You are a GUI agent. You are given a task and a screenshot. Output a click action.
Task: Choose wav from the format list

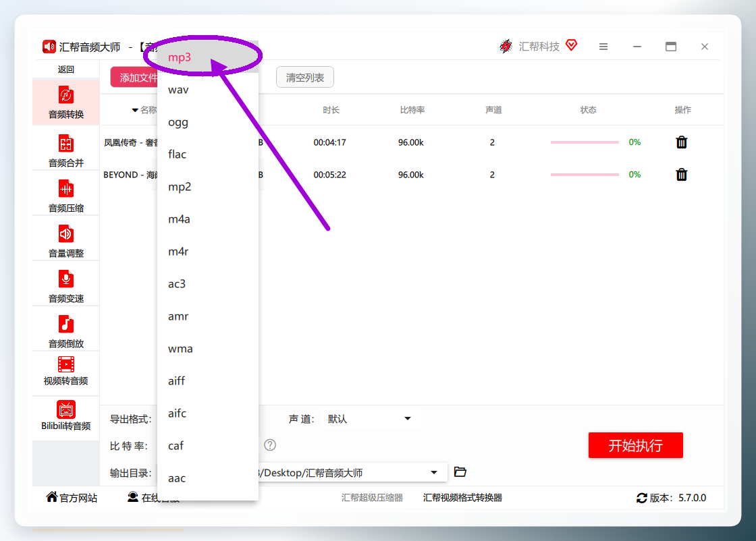click(208, 90)
